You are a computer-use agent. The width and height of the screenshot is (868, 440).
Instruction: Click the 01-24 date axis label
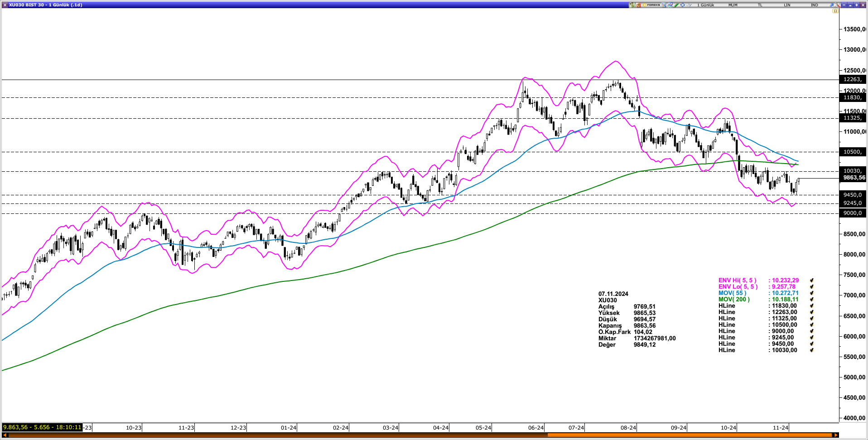289,428
